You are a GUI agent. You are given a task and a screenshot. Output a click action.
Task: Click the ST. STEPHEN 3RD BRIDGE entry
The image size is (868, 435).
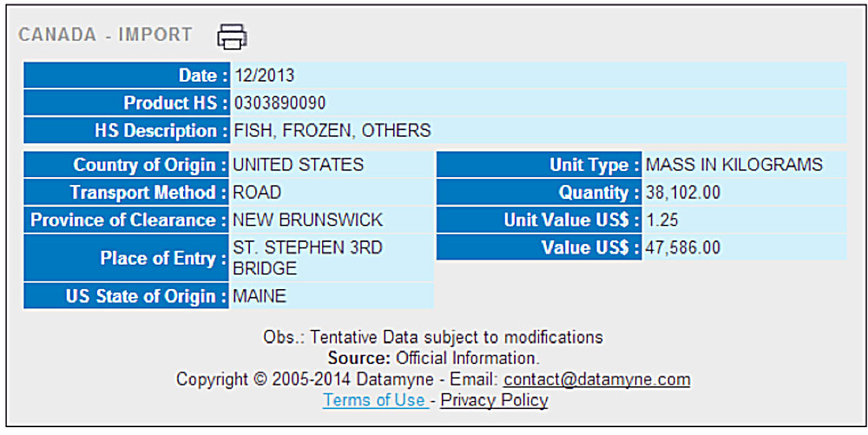(x=308, y=258)
